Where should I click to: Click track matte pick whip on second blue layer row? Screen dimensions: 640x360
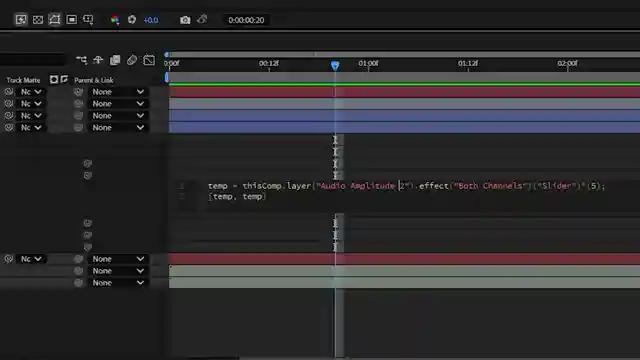pos(9,127)
